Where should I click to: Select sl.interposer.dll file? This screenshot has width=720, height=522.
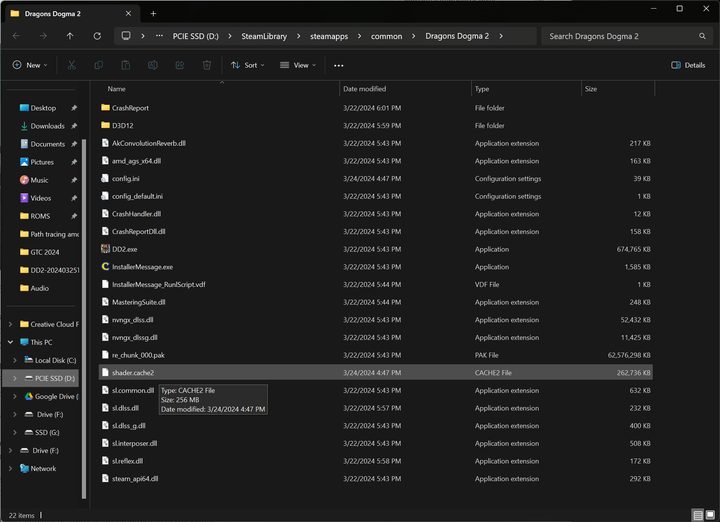[x=376, y=443]
